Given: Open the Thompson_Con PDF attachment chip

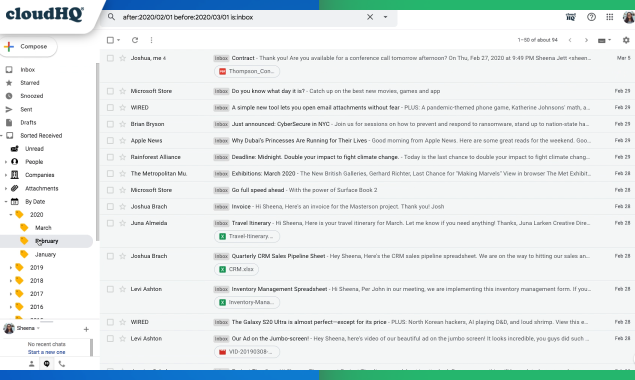Looking at the screenshot, I should (247, 71).
